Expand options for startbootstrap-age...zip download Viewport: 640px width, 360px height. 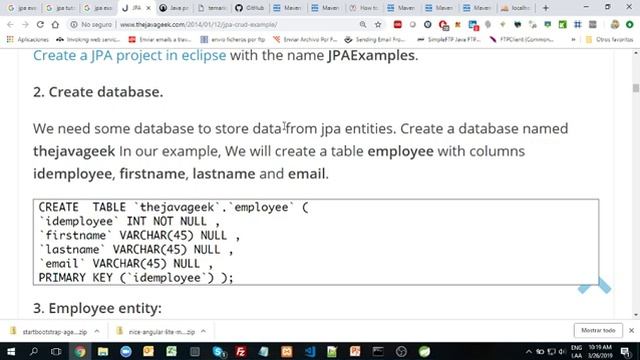[x=97, y=331]
